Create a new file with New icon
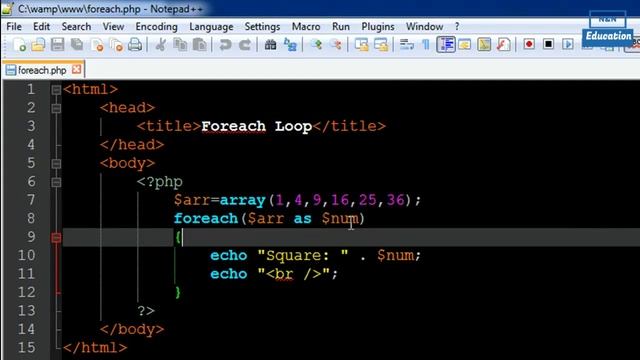This screenshot has width=640, height=360. click(19, 44)
